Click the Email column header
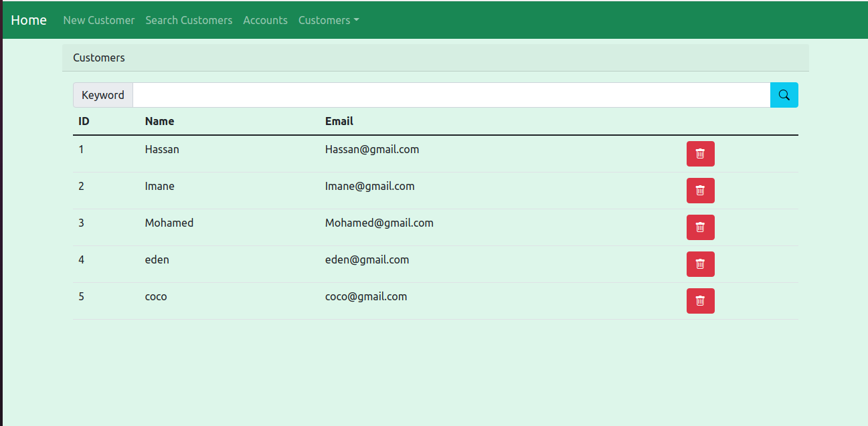868x426 pixels. point(339,121)
